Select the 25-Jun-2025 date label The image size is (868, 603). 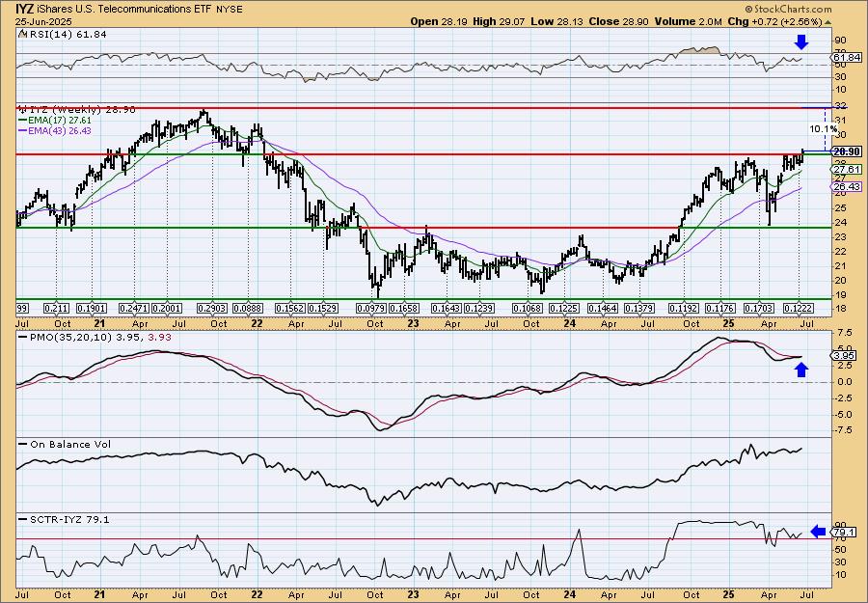pyautogui.click(x=41, y=21)
